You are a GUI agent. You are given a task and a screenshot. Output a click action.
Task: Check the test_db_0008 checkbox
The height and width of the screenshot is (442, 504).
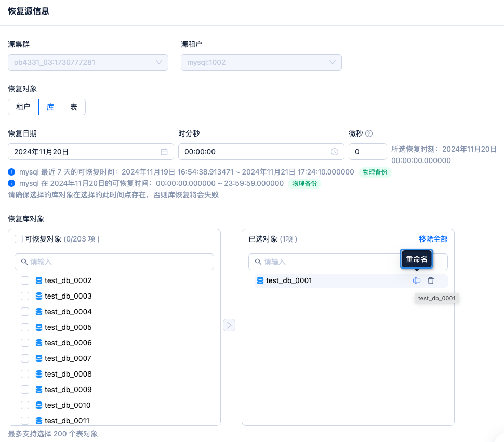point(25,374)
